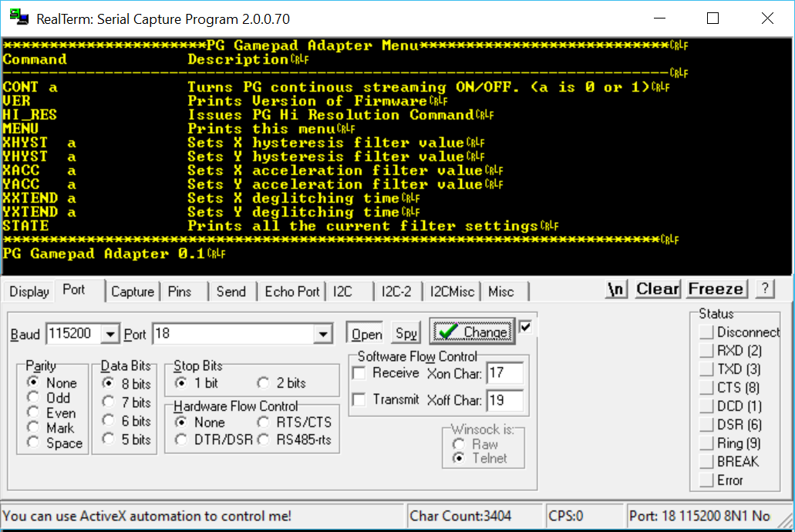Click the Xon Char input field
Viewport: 795px width, 532px height.
504,374
